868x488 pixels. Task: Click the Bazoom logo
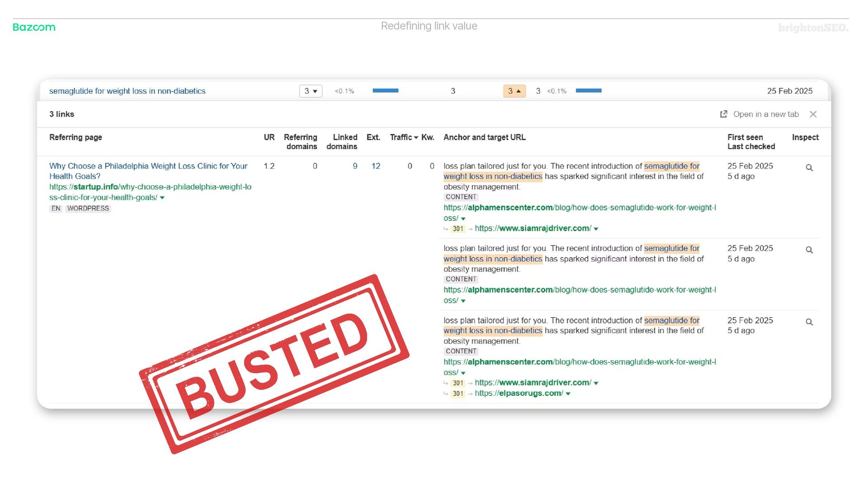coord(34,27)
